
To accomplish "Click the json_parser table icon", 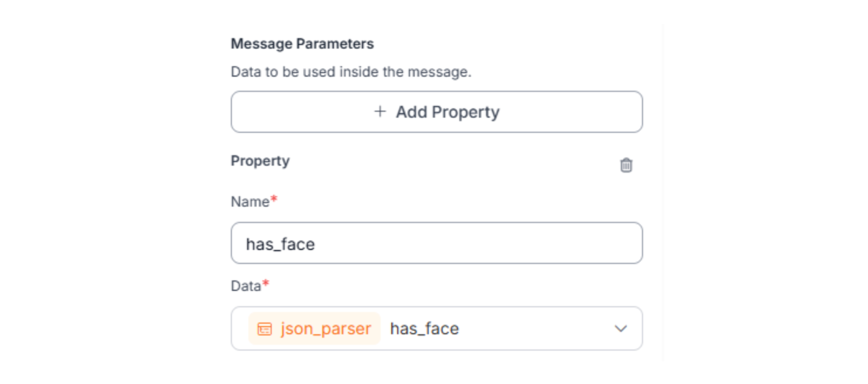I will click(265, 329).
